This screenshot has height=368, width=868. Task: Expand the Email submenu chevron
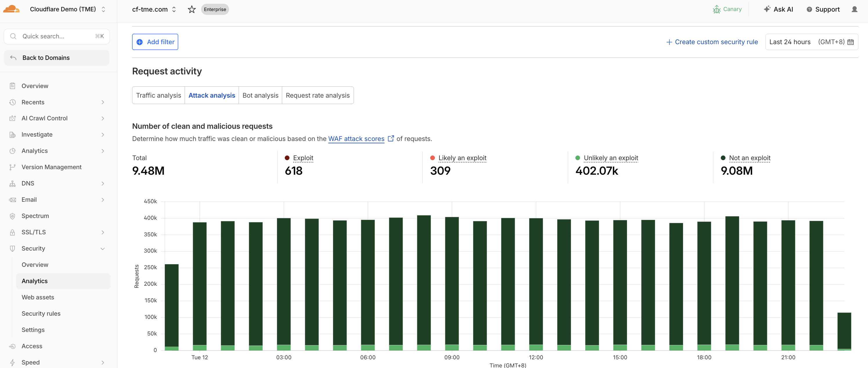point(103,200)
